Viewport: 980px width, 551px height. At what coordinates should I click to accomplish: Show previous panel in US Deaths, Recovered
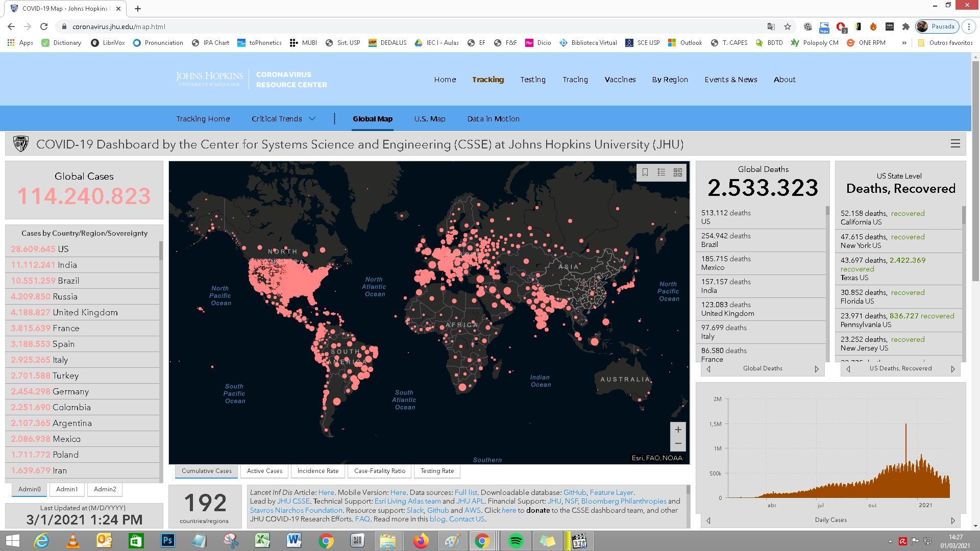pyautogui.click(x=848, y=369)
